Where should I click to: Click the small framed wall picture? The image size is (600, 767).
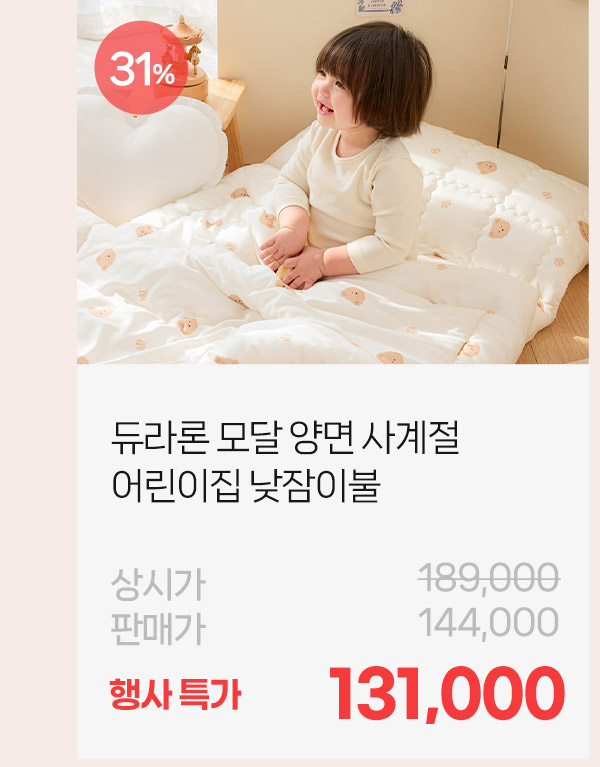[379, 7]
